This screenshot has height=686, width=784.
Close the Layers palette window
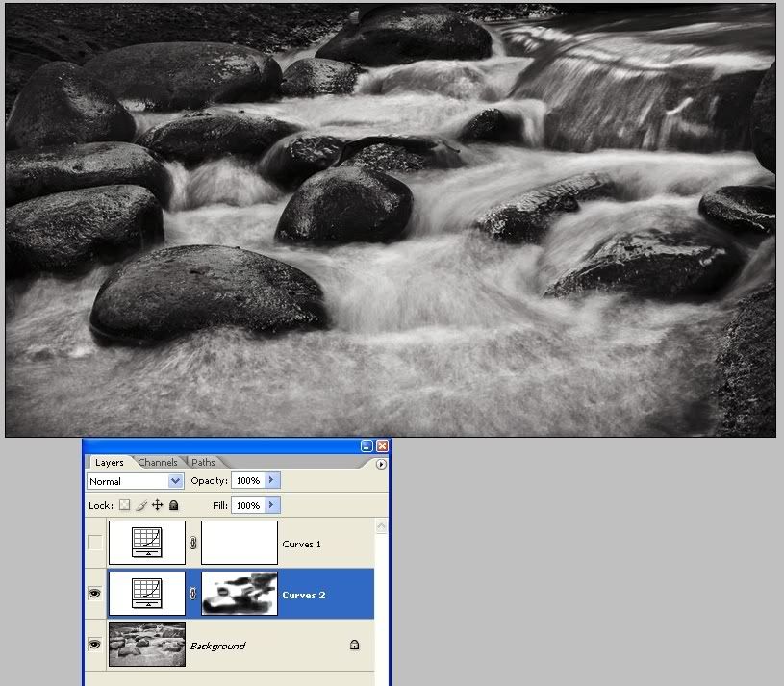[382, 446]
